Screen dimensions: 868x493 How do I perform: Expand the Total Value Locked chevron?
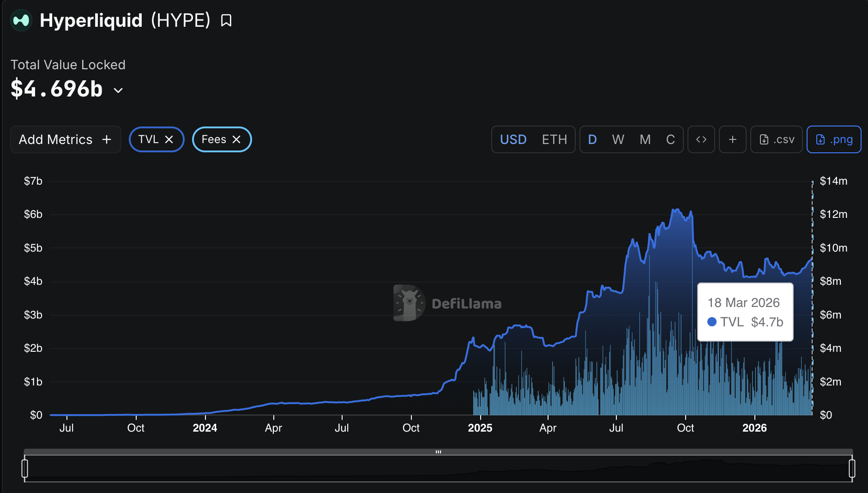click(118, 90)
